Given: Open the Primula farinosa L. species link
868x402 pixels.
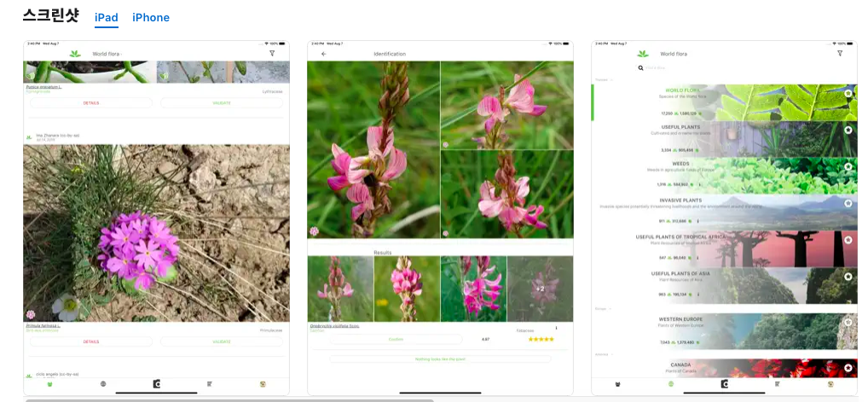Looking at the screenshot, I should [43, 326].
